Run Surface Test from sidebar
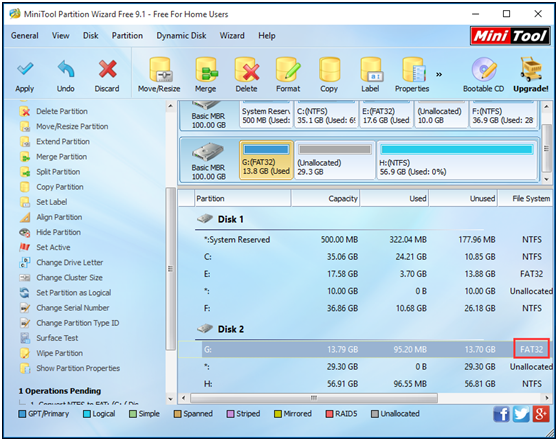The height and width of the screenshot is (441, 558). point(57,338)
